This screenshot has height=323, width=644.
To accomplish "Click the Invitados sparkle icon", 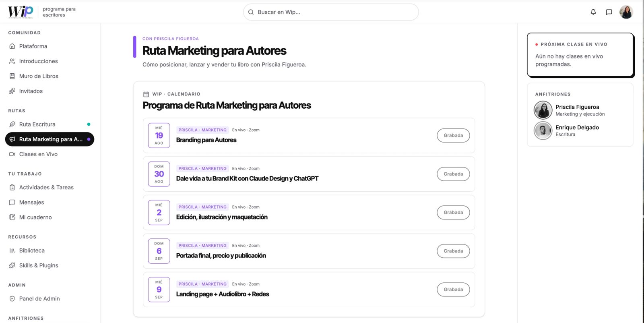I will pyautogui.click(x=12, y=91).
